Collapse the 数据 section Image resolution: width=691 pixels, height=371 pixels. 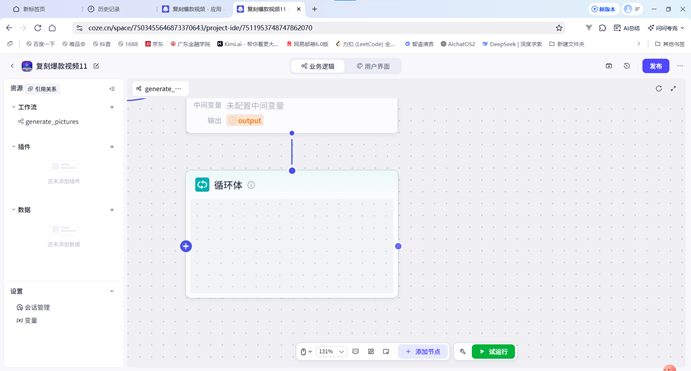(13, 210)
